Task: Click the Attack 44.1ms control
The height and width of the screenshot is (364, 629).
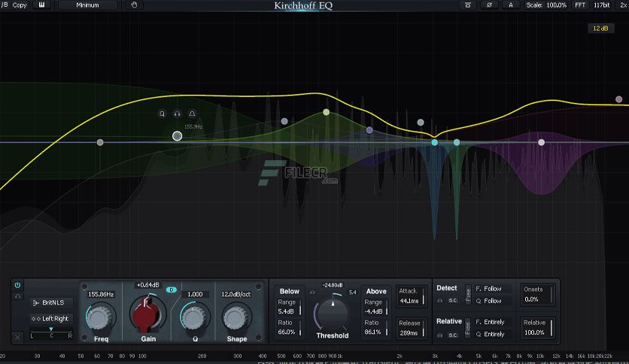Action: point(412,296)
